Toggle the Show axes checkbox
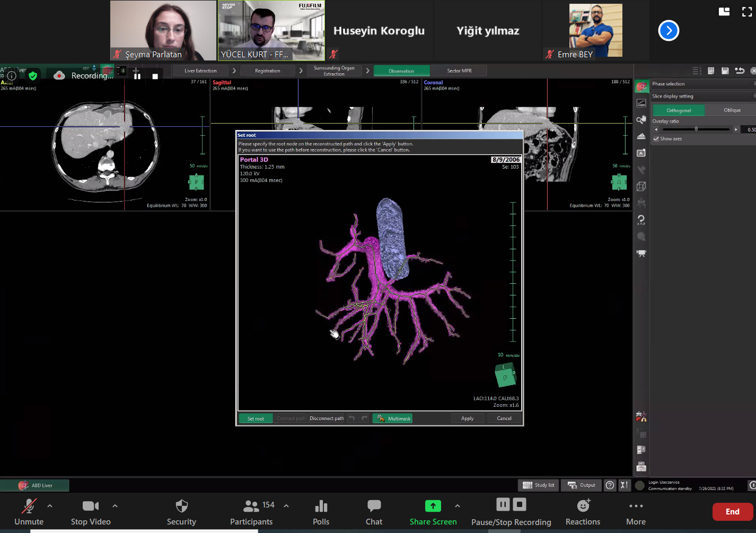 click(x=656, y=139)
